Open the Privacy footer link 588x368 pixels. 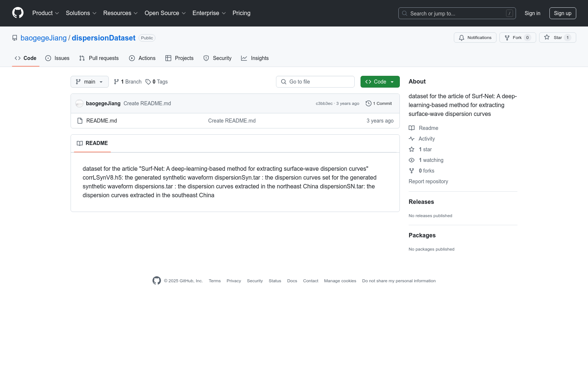(x=234, y=281)
